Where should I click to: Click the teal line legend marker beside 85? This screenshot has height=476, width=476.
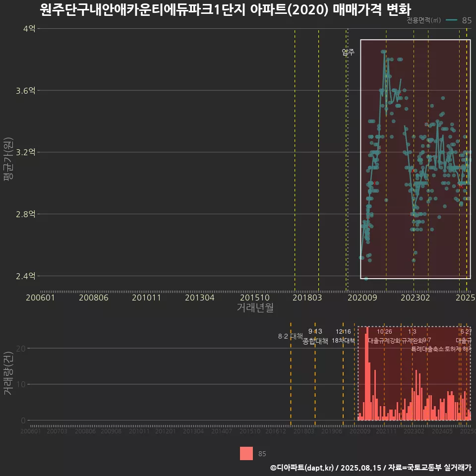tap(451, 20)
